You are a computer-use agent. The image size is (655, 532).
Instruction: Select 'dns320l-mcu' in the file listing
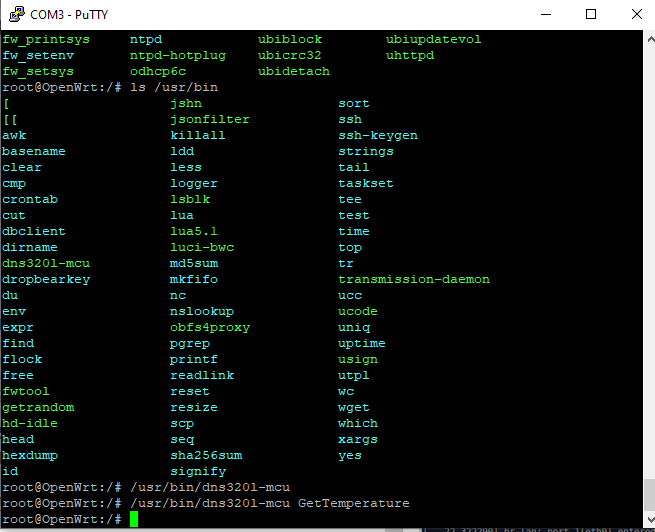pyautogui.click(x=46, y=263)
